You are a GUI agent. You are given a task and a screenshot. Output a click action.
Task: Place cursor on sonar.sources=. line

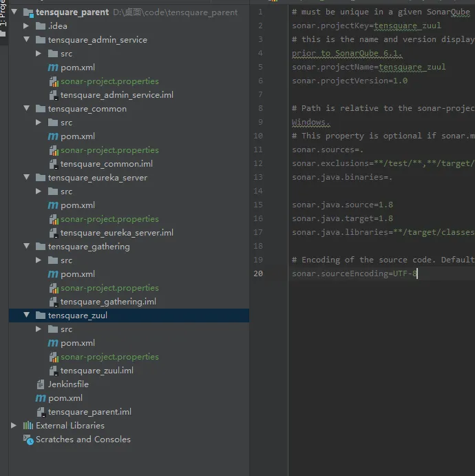coord(328,149)
